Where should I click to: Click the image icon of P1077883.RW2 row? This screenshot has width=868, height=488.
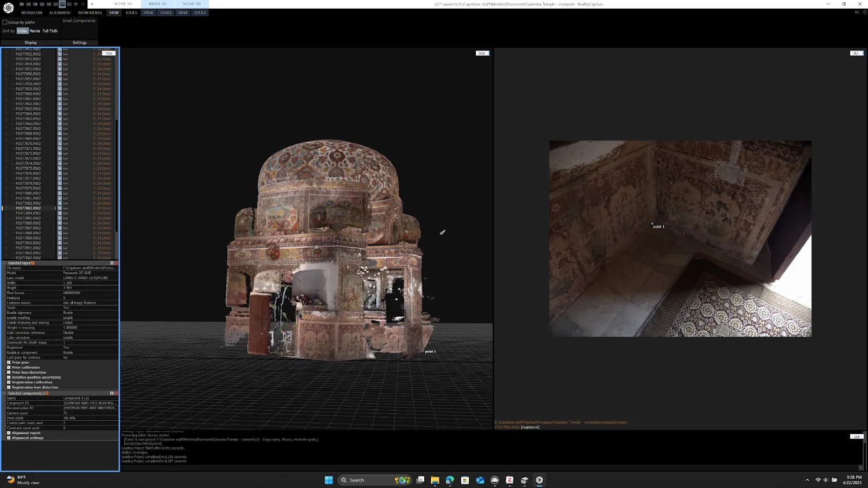(60, 208)
